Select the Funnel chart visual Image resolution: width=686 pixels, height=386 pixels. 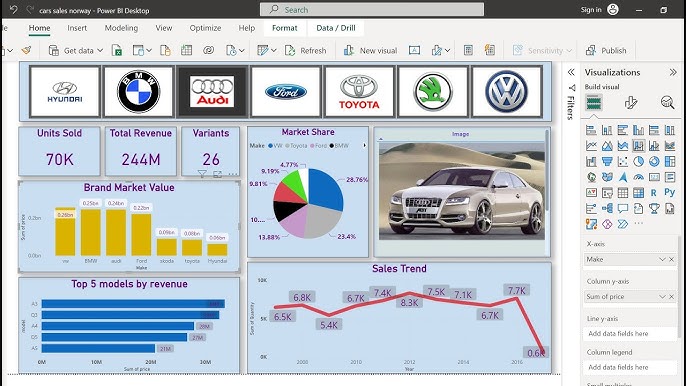(x=607, y=161)
